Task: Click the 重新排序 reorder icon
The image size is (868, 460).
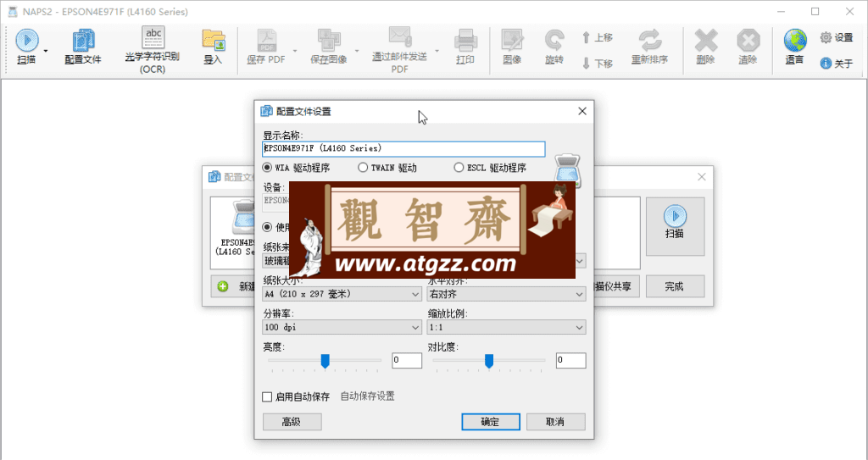Action: pos(650,47)
